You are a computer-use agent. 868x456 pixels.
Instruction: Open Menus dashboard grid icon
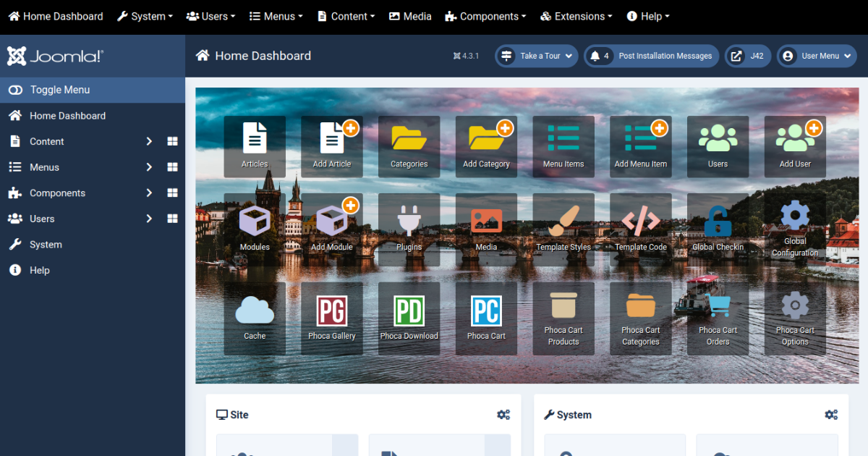(x=172, y=167)
